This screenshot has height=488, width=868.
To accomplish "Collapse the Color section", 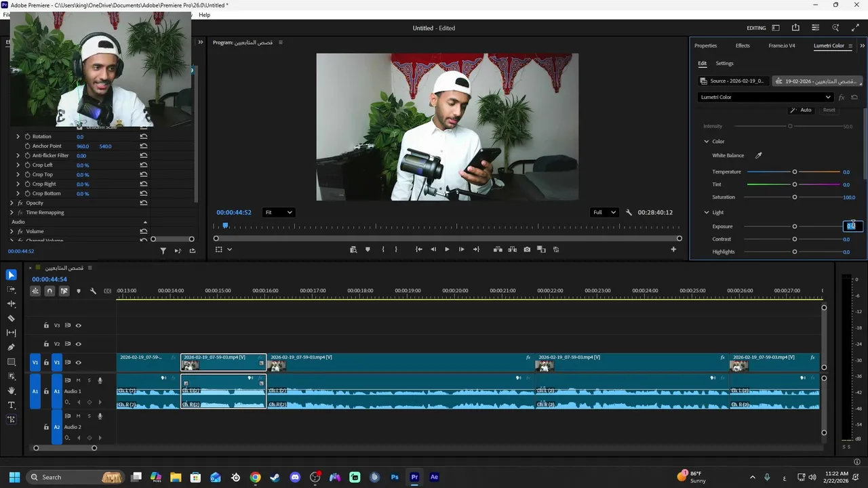I will pos(706,142).
